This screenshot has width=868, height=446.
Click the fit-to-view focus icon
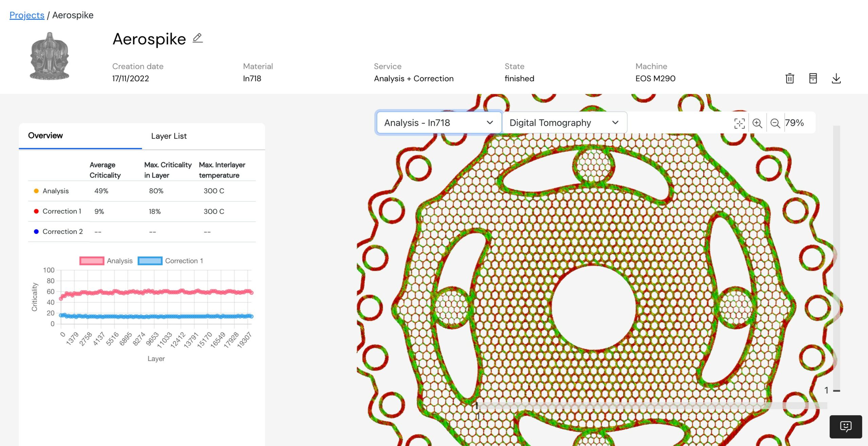tap(739, 123)
